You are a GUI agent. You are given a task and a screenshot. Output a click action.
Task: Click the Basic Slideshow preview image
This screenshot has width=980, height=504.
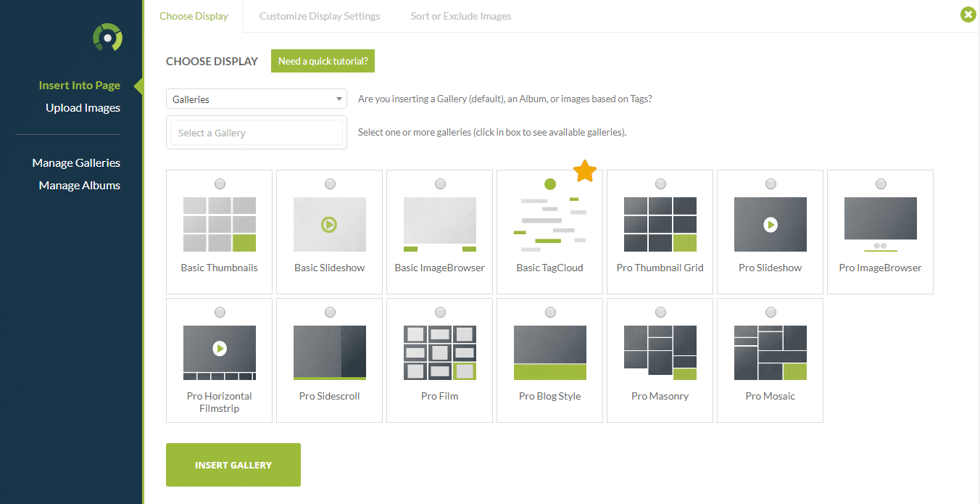pos(330,224)
